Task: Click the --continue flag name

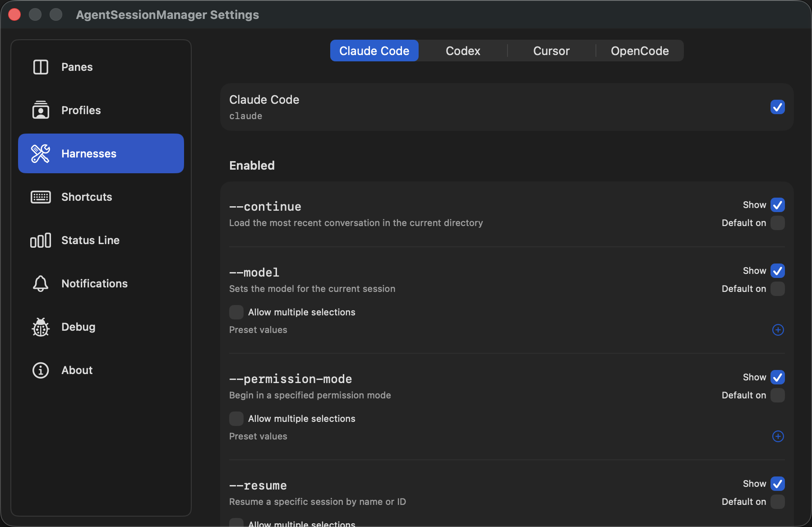Action: pyautogui.click(x=265, y=207)
